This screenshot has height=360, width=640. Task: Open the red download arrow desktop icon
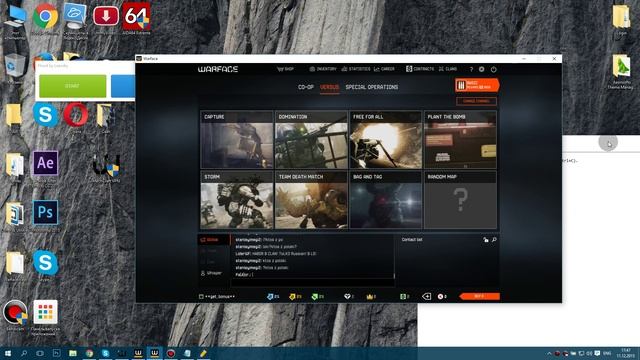(x=106, y=16)
